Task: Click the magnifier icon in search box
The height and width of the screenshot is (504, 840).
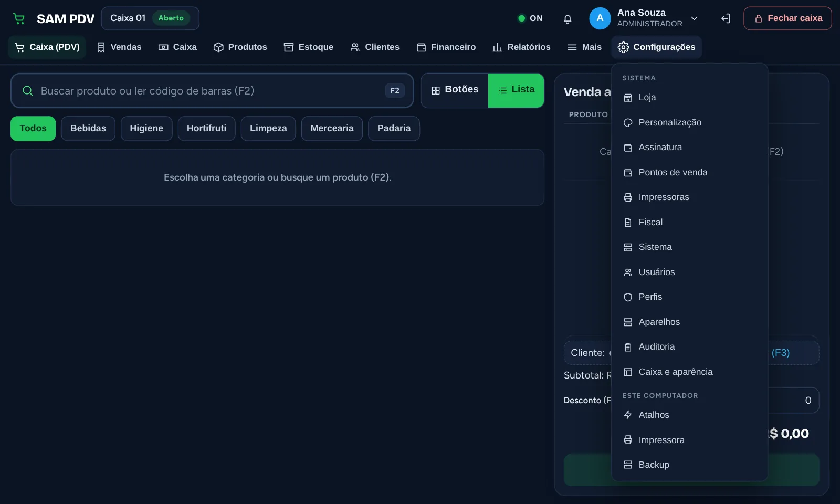Action: click(x=28, y=91)
